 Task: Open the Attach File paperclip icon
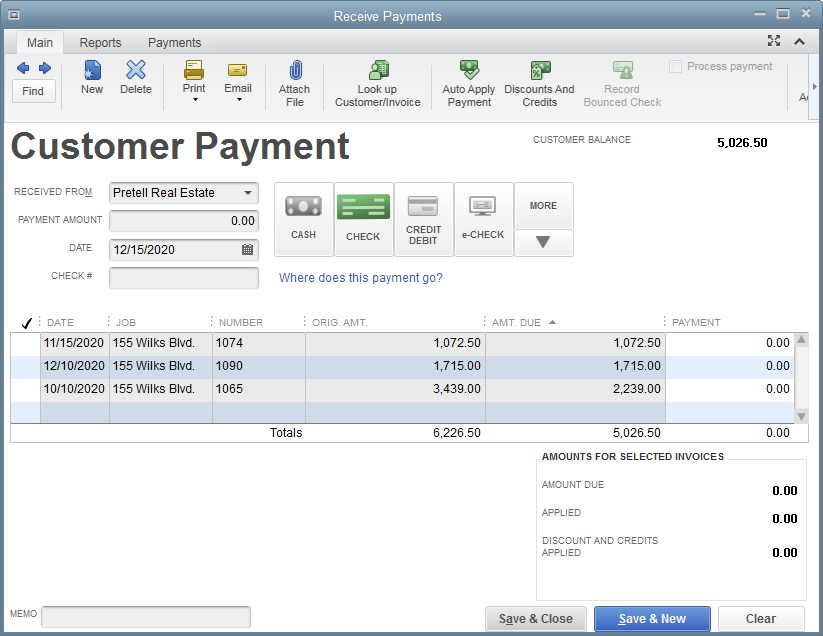(x=296, y=70)
